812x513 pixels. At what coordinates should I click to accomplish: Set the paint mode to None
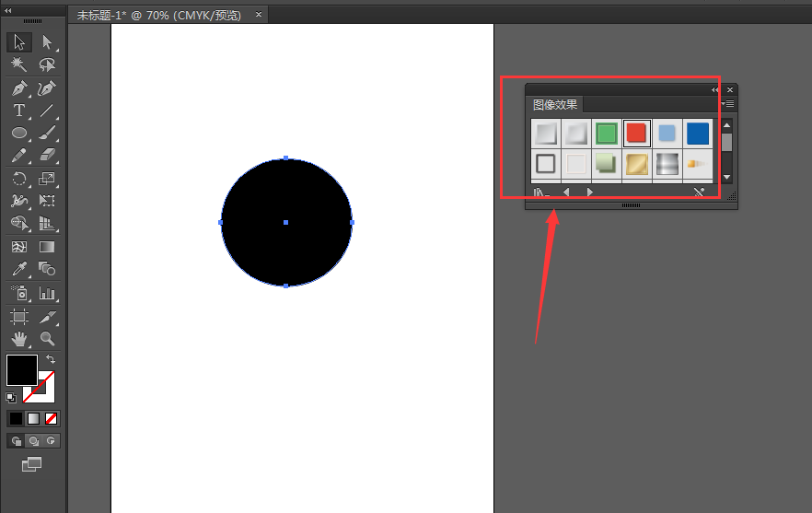51,418
